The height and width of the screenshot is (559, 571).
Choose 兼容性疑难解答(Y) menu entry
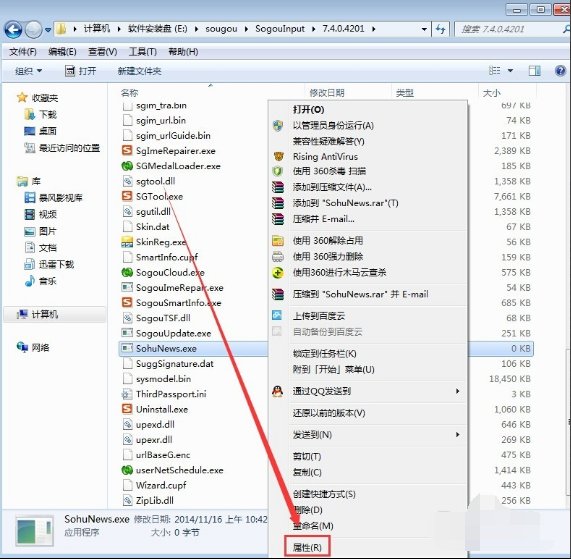tap(328, 141)
